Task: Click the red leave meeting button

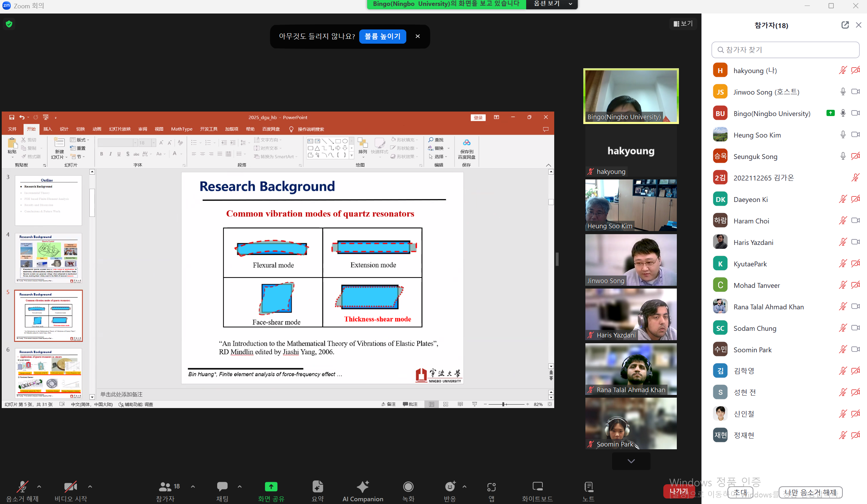Action: point(678,491)
